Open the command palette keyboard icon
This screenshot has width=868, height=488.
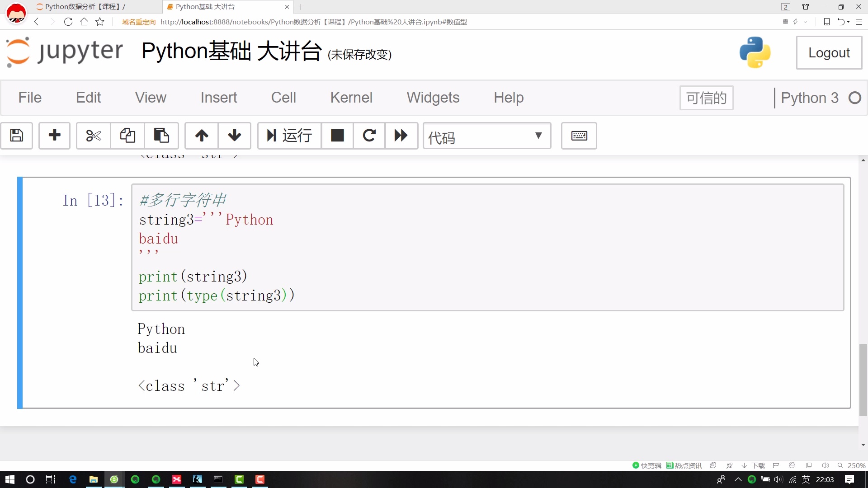(579, 136)
